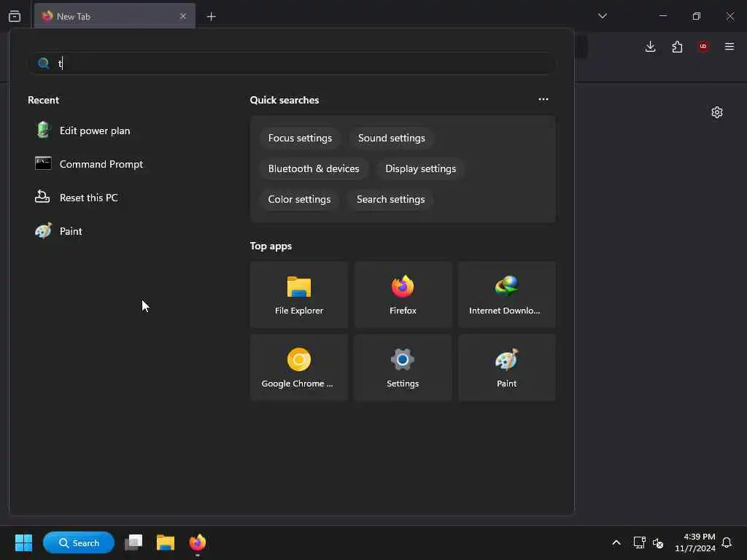Open Display settings quick search

(x=421, y=168)
